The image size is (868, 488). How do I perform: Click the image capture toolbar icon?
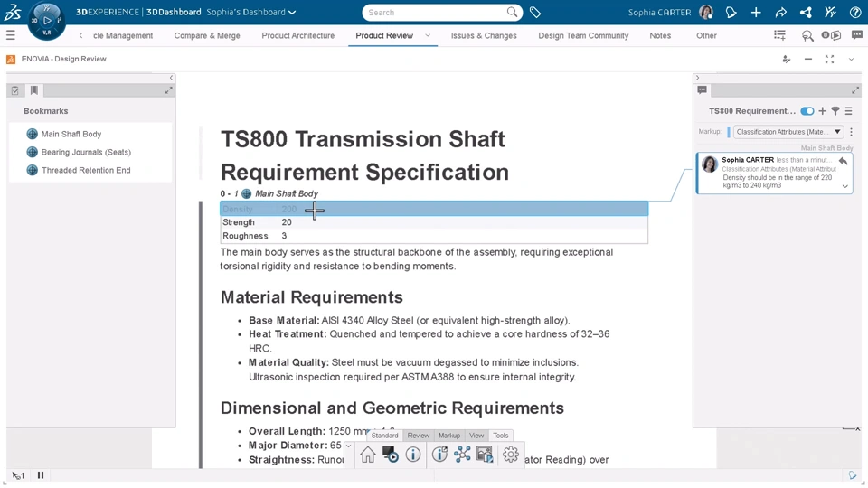[485, 455]
